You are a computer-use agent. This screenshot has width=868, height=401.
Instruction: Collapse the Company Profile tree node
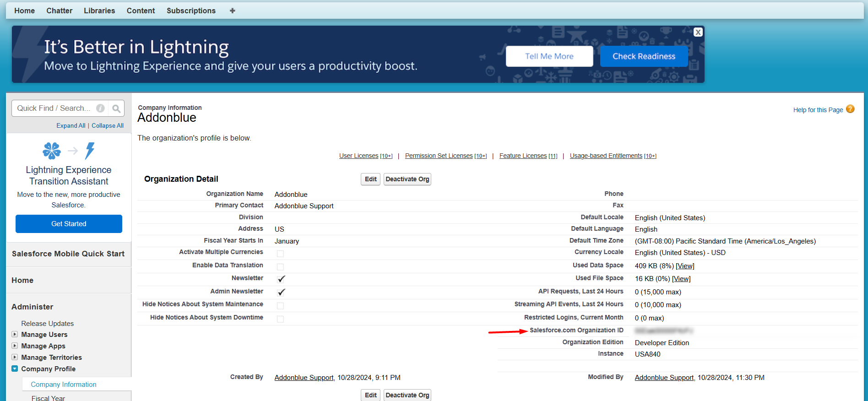[x=15, y=368]
